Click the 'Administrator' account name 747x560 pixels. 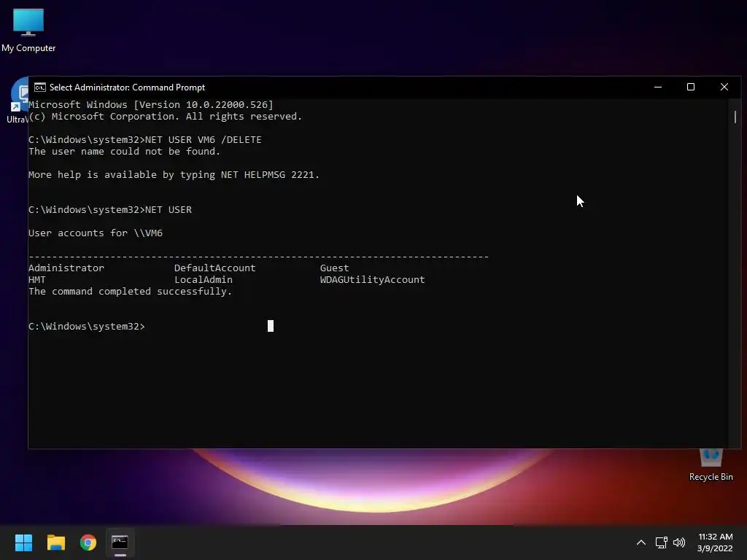point(66,268)
